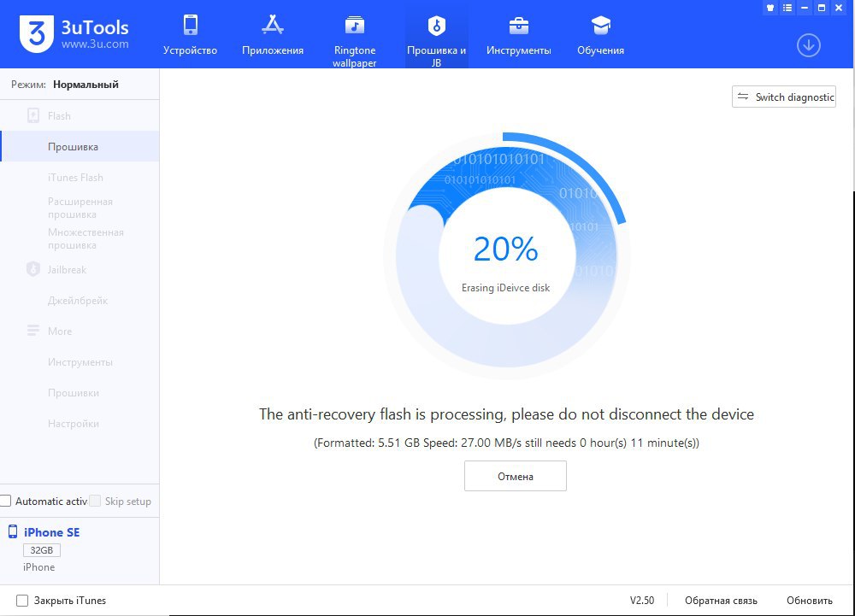Click the Отмена cancel button

[x=516, y=476]
